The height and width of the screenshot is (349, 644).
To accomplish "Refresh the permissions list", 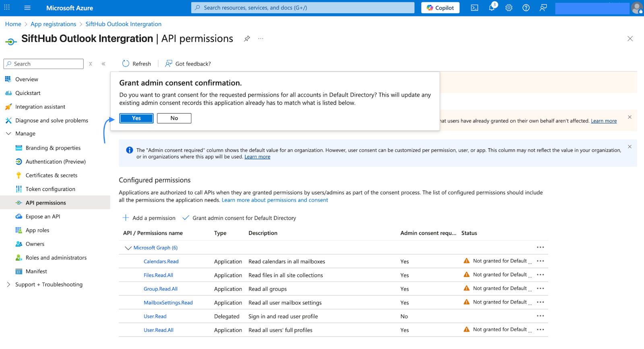I will point(137,64).
